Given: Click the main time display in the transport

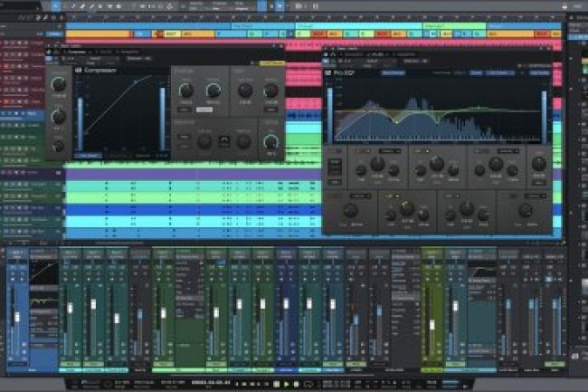Looking at the screenshot, I should tap(211, 383).
